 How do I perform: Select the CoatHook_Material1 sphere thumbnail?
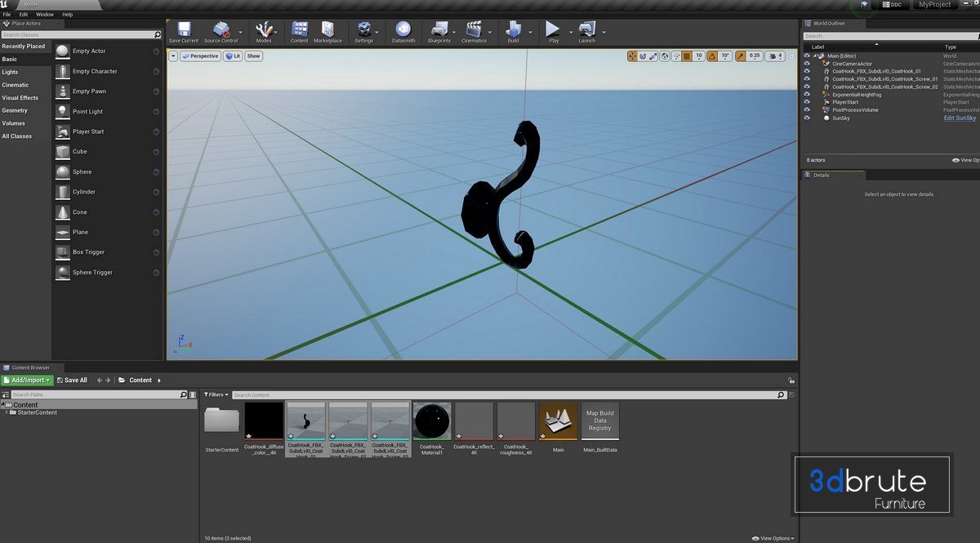[x=432, y=421]
